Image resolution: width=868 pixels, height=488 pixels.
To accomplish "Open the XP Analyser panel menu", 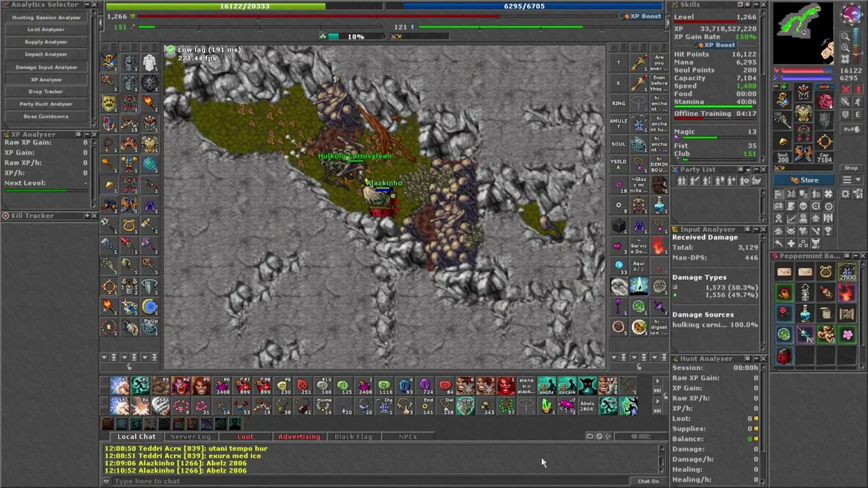I will (79, 135).
